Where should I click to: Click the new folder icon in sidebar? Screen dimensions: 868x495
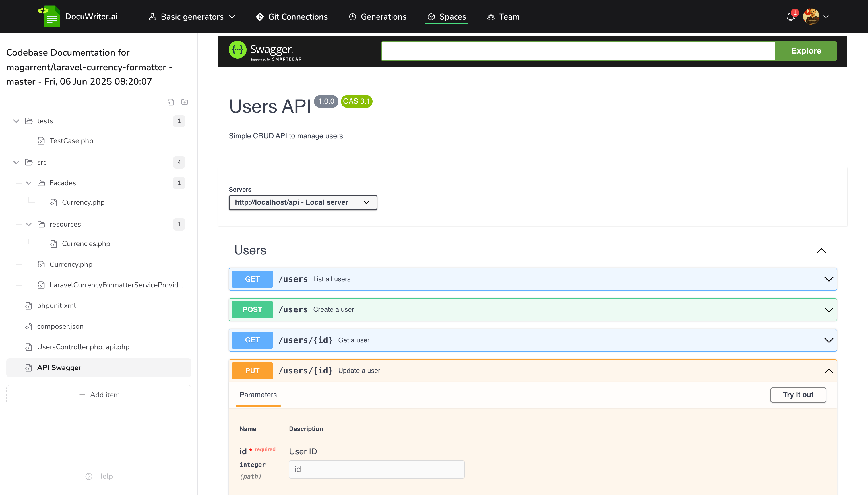click(185, 102)
